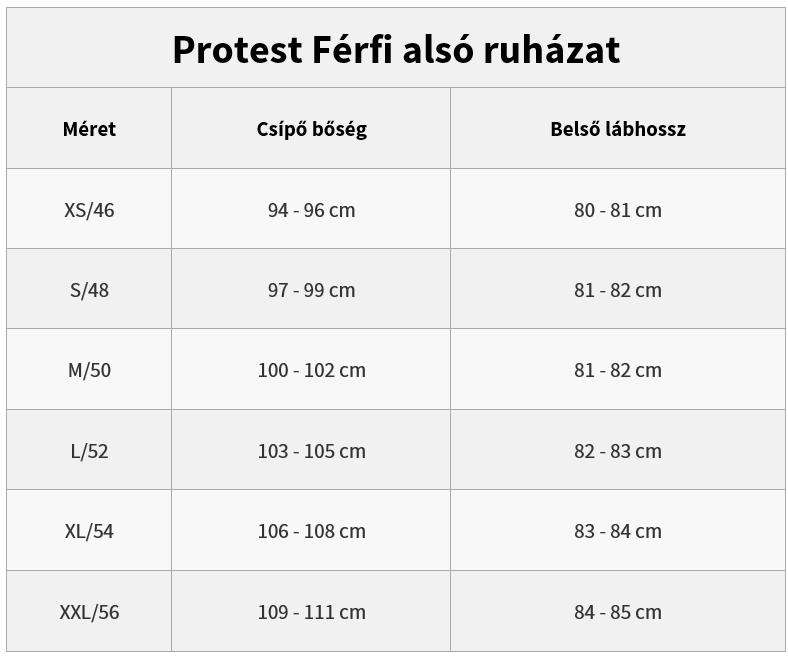Click the Csípő bőség column header

tap(311, 129)
